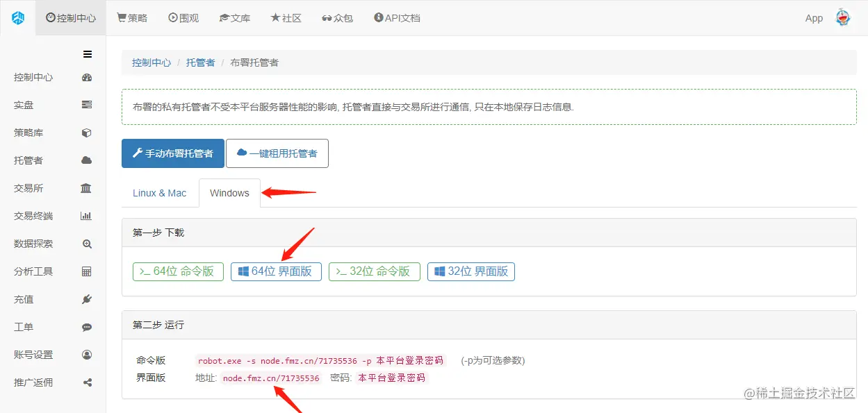Click dashboard gauge icon beside 控制中心
Screen dimensions: 868x413
(x=87, y=78)
